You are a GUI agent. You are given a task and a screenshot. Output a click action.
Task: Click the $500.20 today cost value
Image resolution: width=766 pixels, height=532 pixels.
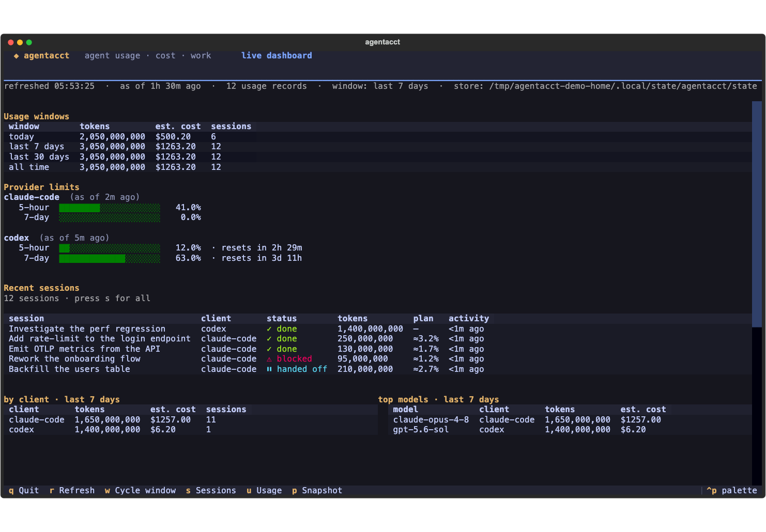173,137
